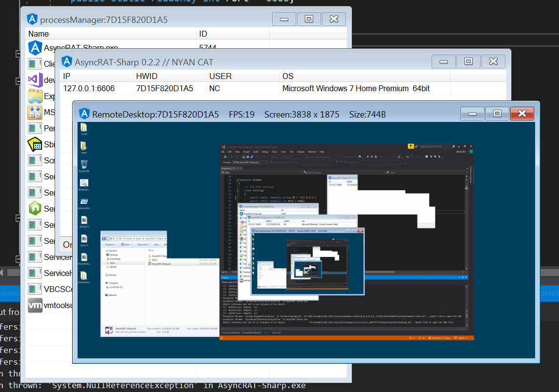Viewport: 559px width, 392px height.
Task: Click Back button in remote Explorer window
Action: tap(104, 238)
